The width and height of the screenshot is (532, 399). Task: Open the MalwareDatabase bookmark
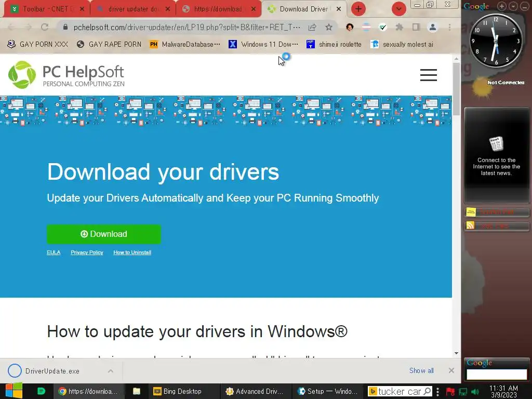[x=185, y=45]
